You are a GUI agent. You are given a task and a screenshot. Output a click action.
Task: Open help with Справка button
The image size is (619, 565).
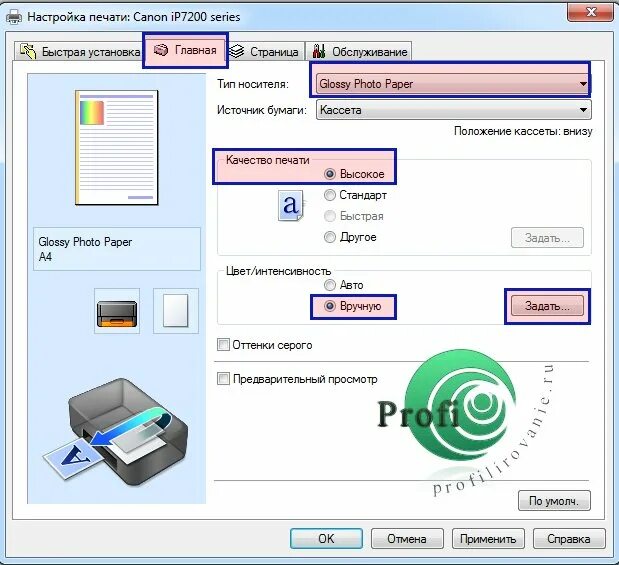[569, 539]
